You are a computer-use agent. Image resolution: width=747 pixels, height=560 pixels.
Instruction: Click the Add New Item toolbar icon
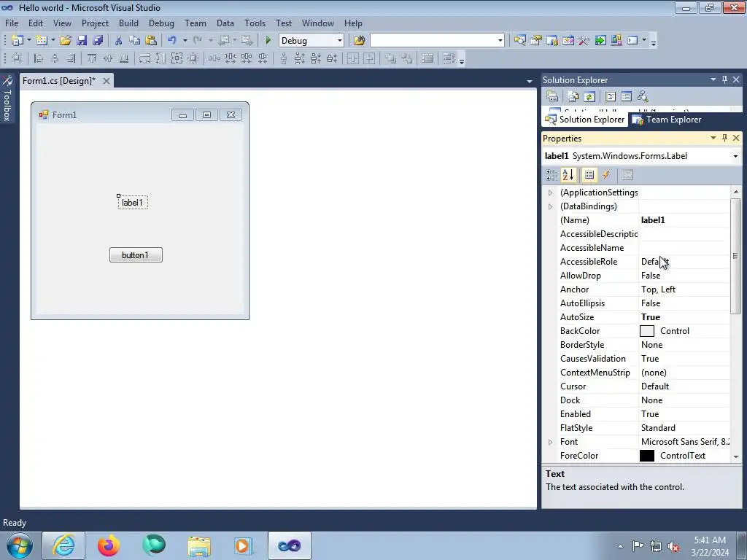[42, 41]
